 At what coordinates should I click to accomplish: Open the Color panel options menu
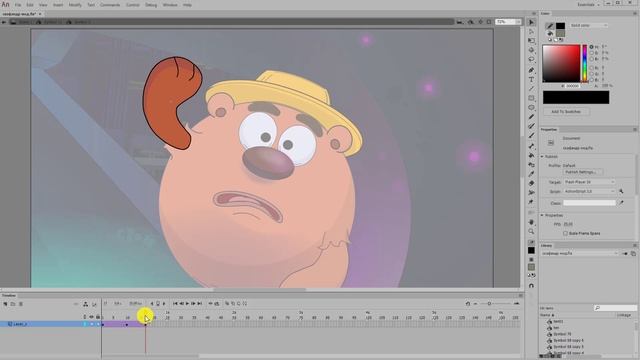coord(635,13)
